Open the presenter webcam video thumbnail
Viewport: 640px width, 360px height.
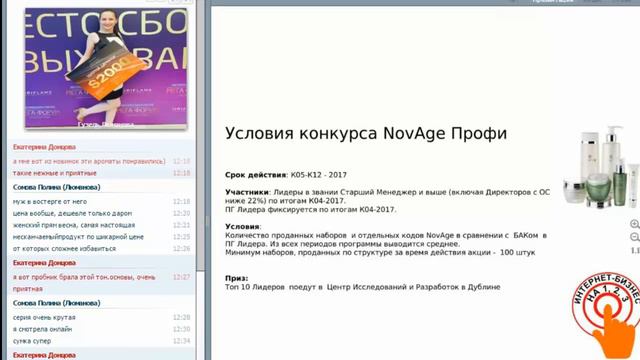click(x=106, y=68)
